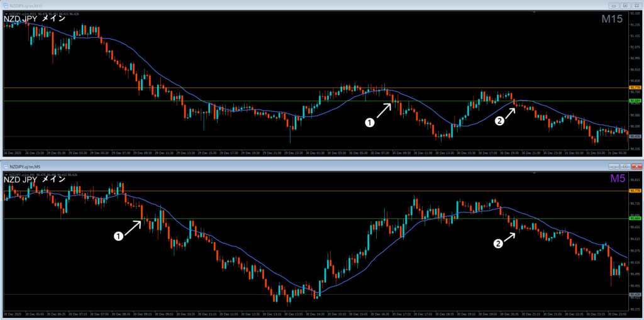This screenshot has height=320, width=644.
Task: Click the orange 90.778 price tag in the M15 chart
Action: (x=635, y=88)
